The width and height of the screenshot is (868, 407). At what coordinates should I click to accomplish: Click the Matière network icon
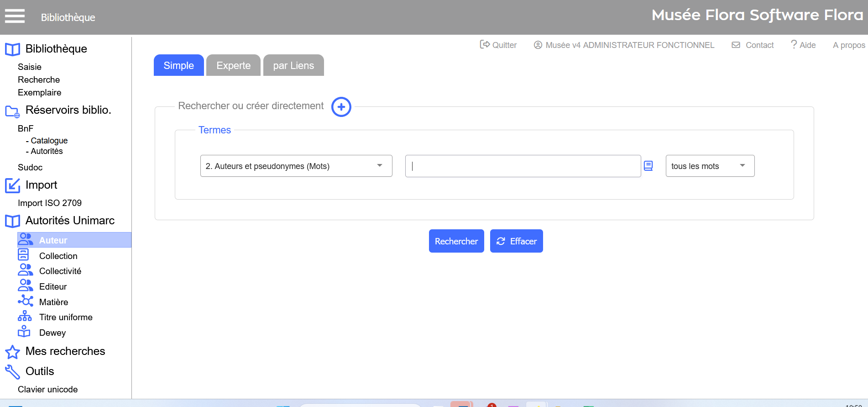(x=25, y=301)
